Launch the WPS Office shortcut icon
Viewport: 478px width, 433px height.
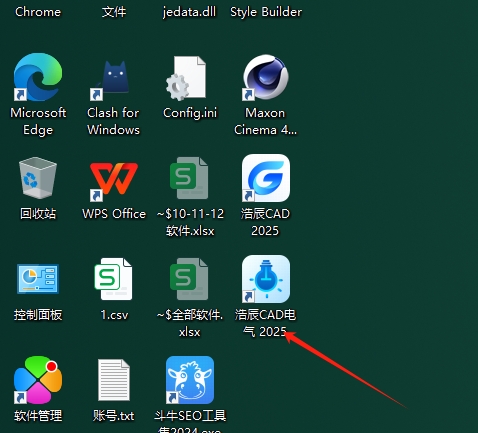point(113,181)
